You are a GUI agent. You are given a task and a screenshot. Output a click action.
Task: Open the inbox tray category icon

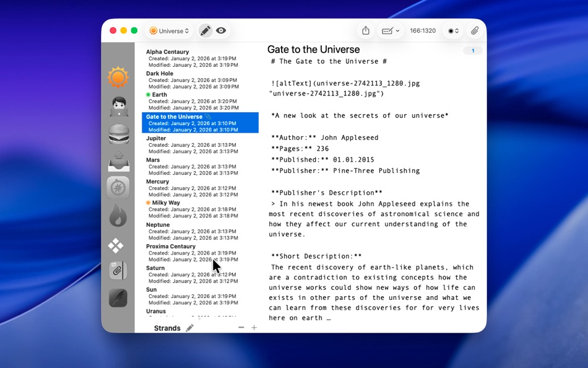118,160
